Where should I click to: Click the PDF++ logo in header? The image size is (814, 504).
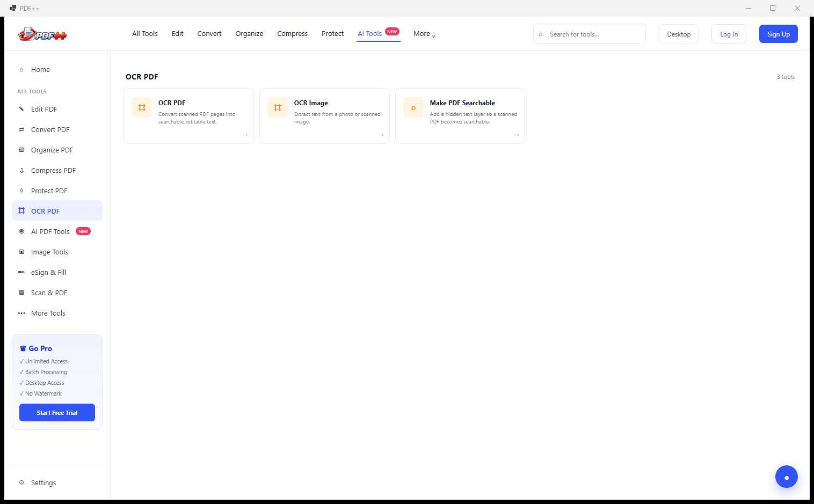coord(42,34)
